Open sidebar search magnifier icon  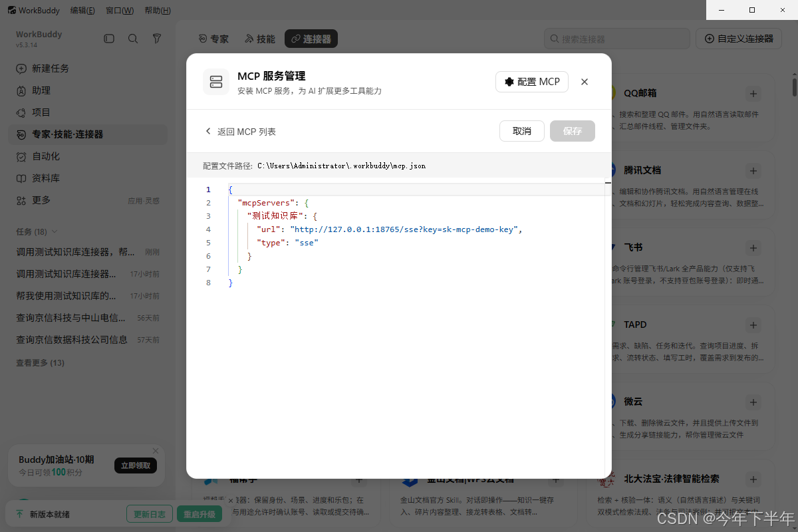click(x=133, y=39)
